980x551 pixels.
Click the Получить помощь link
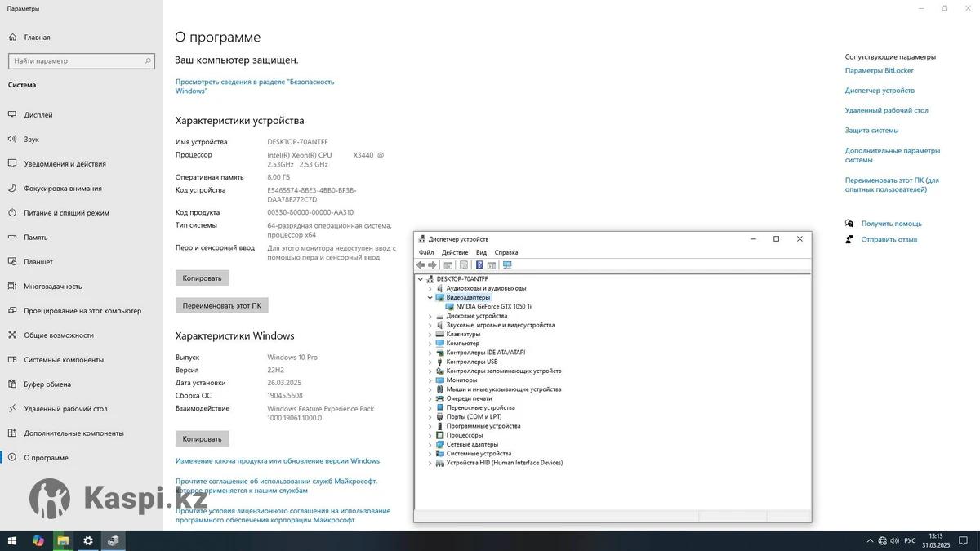(892, 224)
